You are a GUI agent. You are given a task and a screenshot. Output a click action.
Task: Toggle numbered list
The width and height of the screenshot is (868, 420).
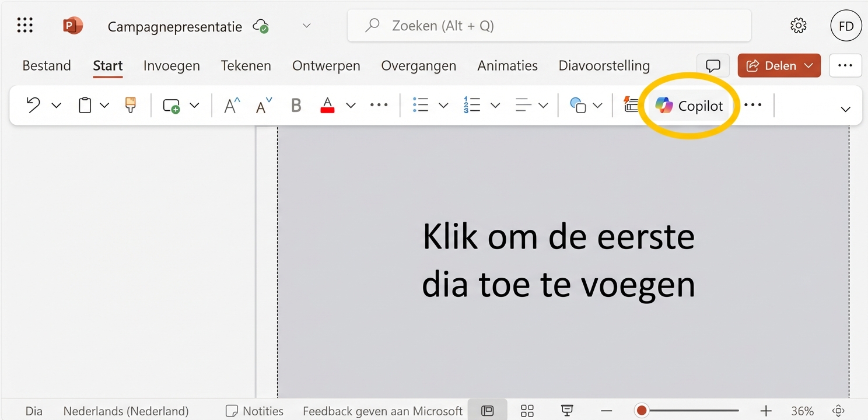[471, 104]
